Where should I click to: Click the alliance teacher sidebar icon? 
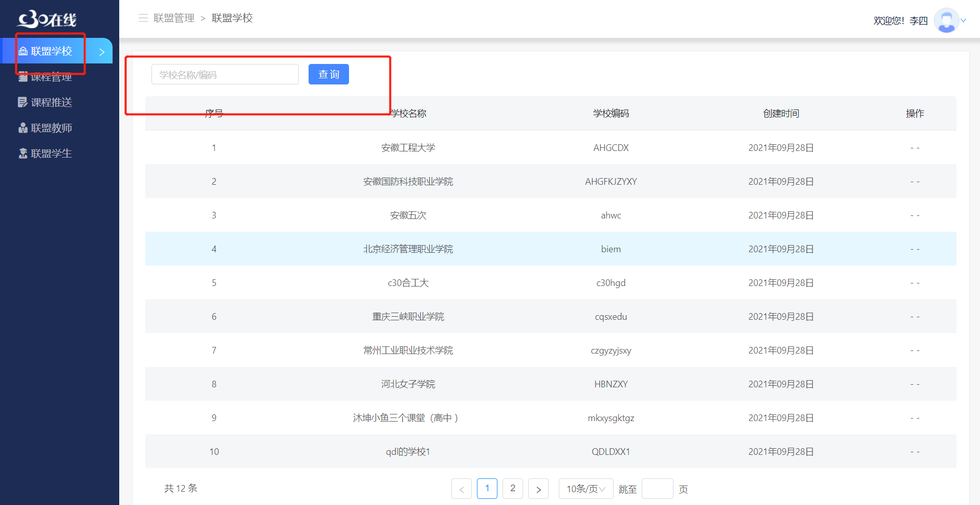23,128
